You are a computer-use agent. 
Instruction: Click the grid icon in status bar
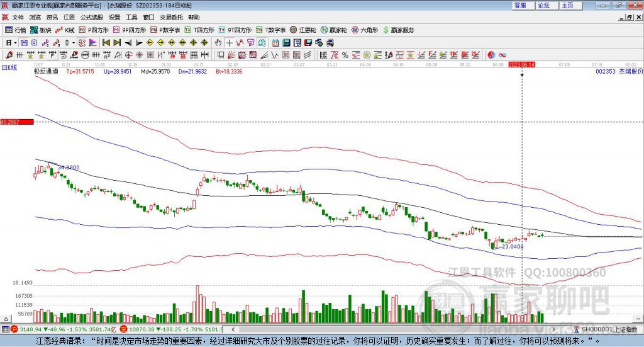[x=5, y=329]
